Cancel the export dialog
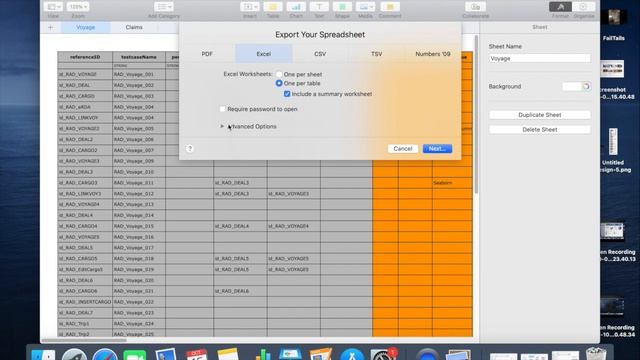The image size is (640, 360). [402, 149]
